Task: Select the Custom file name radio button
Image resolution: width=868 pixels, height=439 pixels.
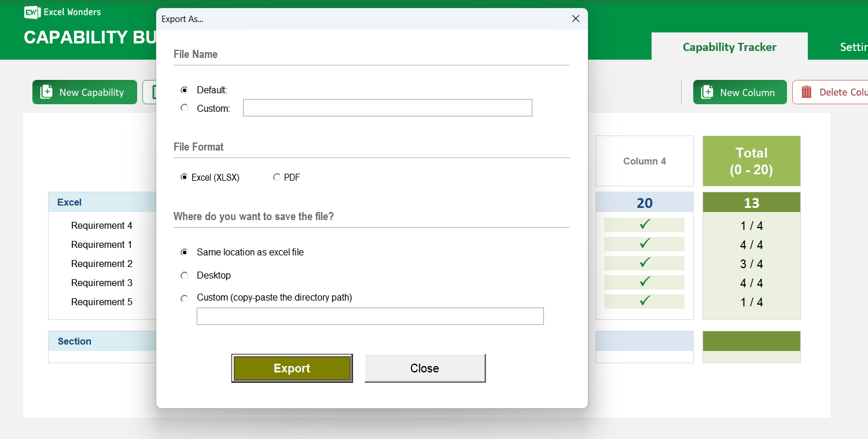Action: coord(184,107)
